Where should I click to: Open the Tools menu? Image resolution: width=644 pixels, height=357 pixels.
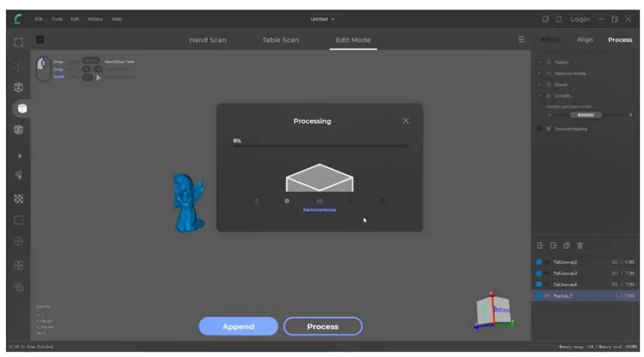coord(57,19)
